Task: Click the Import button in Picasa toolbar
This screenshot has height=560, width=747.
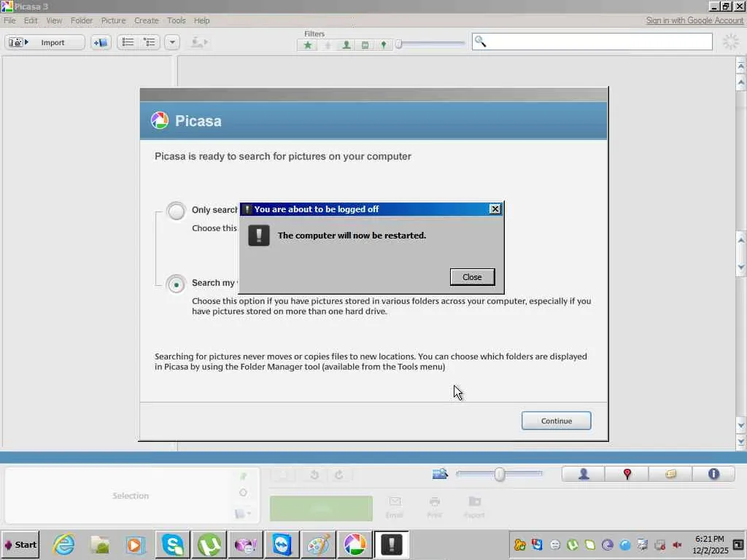Action: click(44, 42)
